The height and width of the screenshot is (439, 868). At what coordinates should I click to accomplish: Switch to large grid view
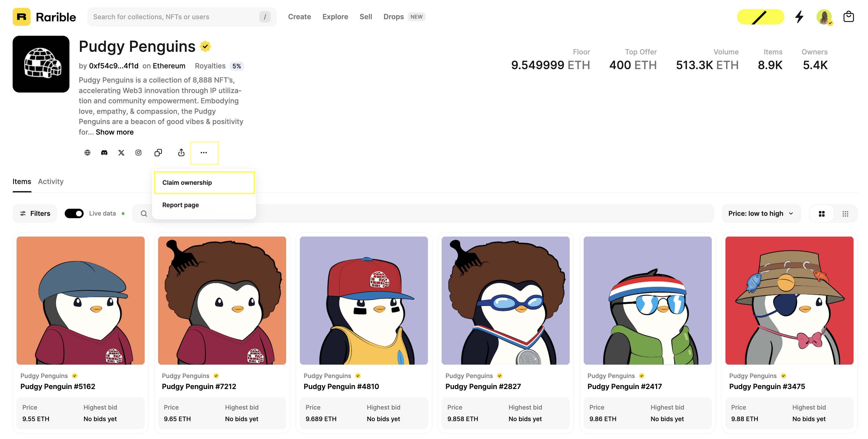pyautogui.click(x=821, y=214)
